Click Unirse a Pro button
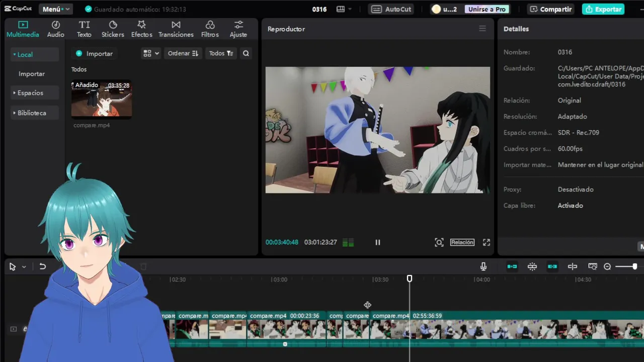The width and height of the screenshot is (644, 362). (x=487, y=9)
